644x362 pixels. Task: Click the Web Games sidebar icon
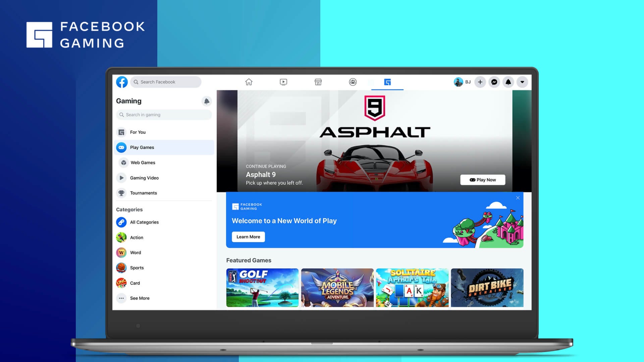pos(122,162)
